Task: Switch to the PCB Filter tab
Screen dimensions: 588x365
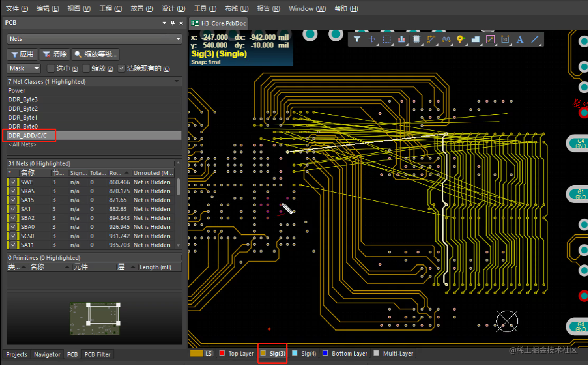Action: [98, 354]
